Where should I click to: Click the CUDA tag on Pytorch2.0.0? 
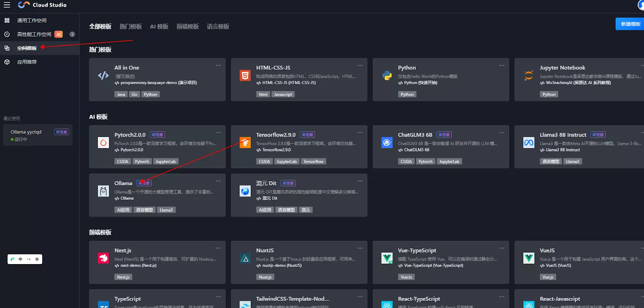[x=122, y=161]
